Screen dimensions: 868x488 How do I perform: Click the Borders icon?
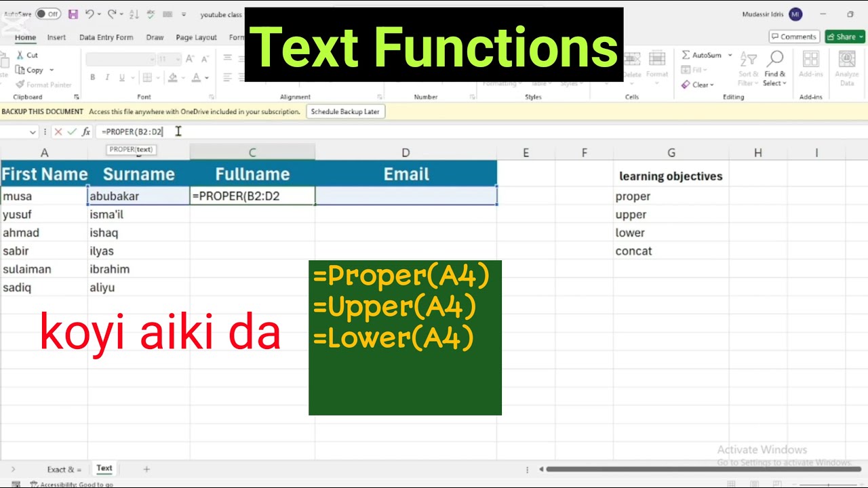click(146, 78)
